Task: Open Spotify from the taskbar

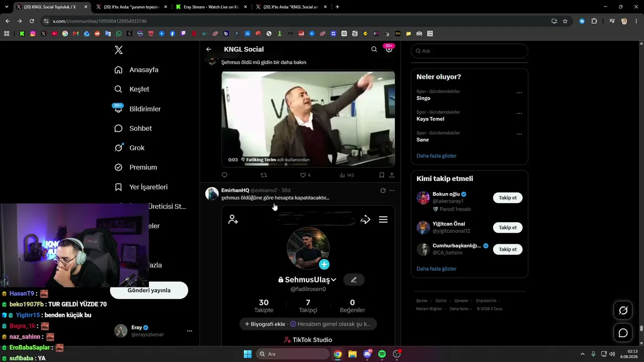Action: click(x=382, y=354)
